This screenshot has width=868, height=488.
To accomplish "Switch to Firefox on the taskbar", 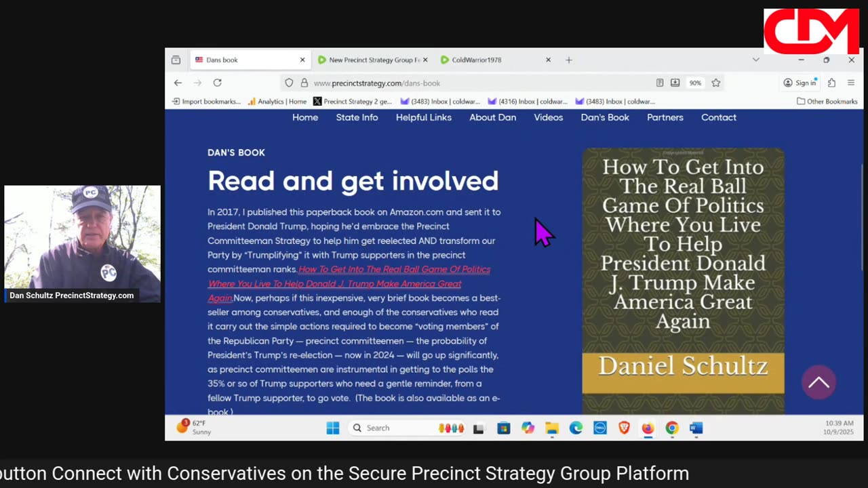I will (648, 428).
